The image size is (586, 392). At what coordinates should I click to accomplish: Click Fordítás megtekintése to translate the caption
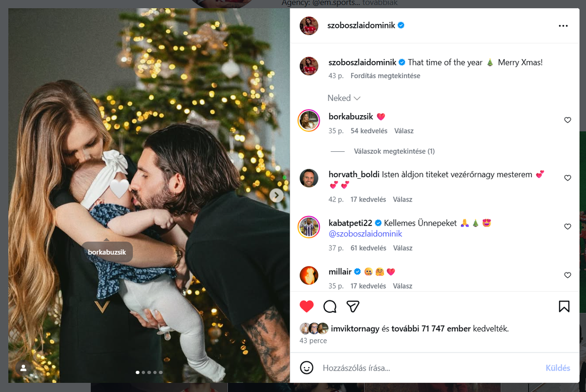coord(385,76)
